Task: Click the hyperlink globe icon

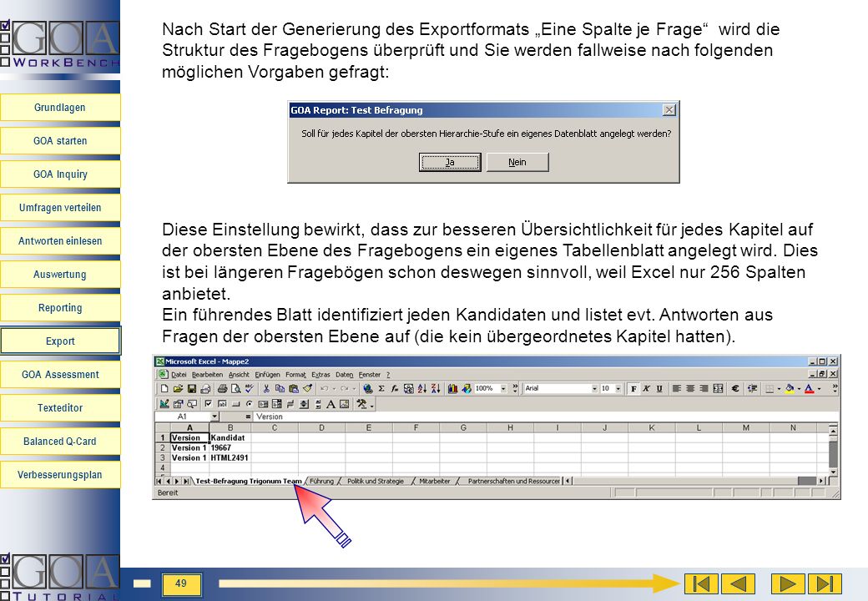Action: click(367, 388)
